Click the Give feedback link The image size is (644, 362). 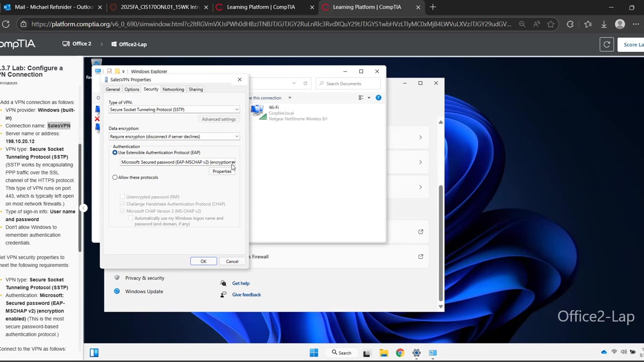[247, 295]
